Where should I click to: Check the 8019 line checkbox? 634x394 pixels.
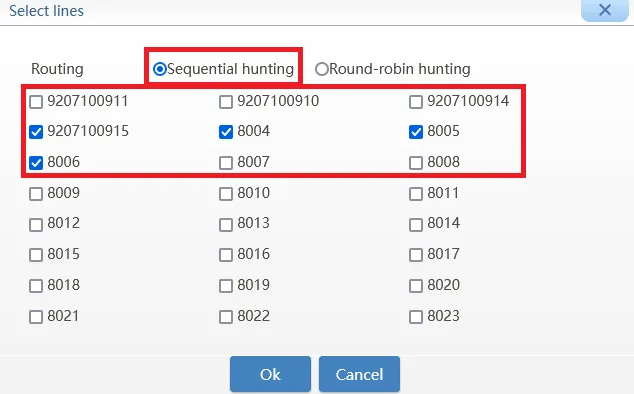tap(226, 286)
